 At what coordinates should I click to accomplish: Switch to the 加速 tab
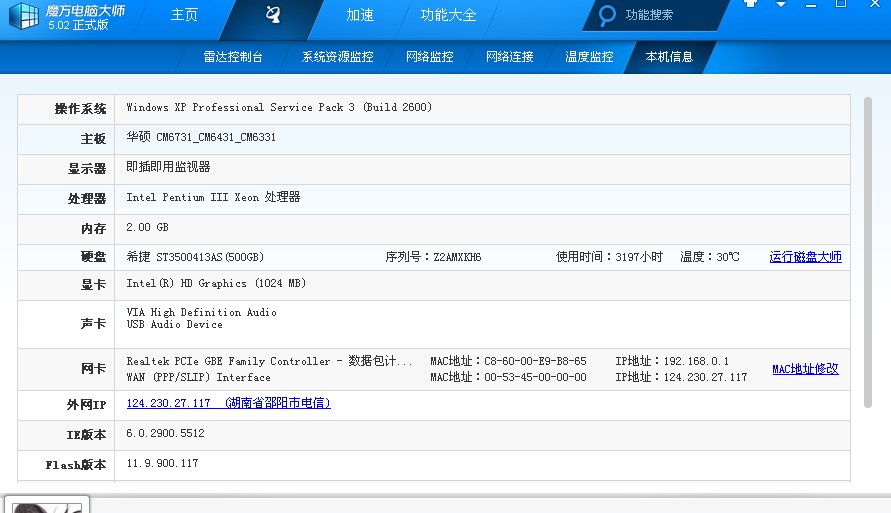pos(360,15)
